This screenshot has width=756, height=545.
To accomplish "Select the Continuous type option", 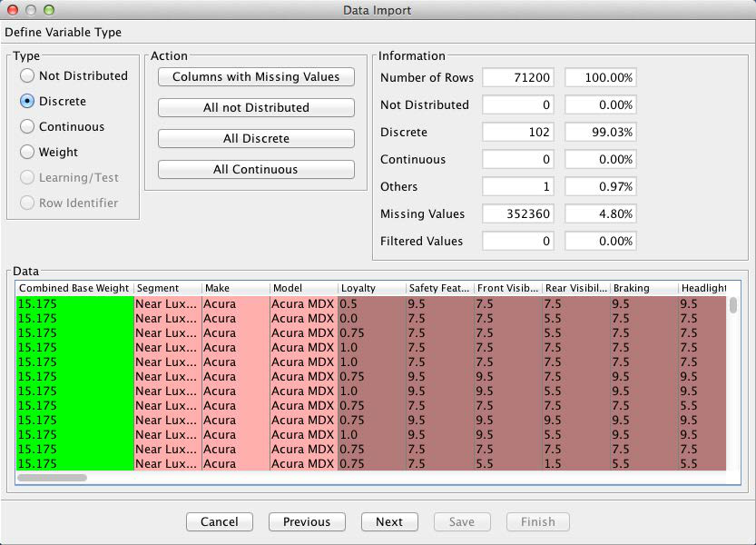I will tap(27, 127).
